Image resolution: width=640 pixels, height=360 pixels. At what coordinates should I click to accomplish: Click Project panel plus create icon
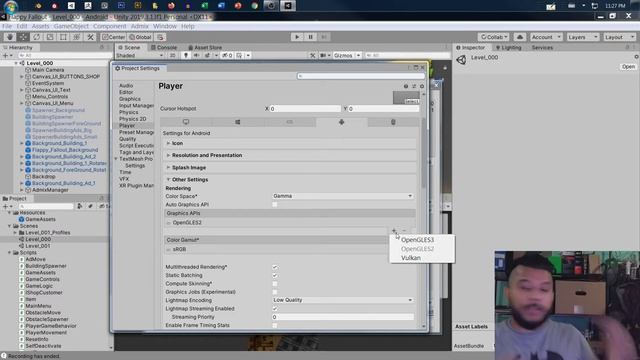[x=6, y=206]
